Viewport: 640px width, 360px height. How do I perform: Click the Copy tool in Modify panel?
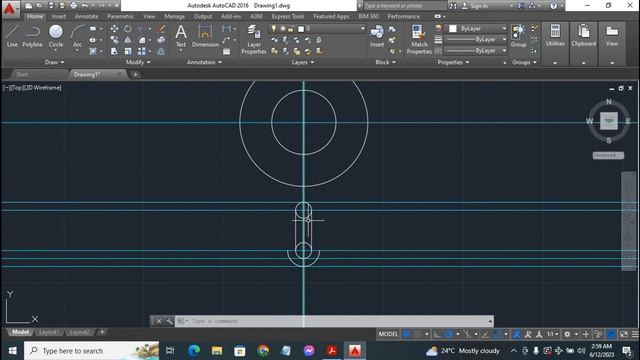(114, 40)
